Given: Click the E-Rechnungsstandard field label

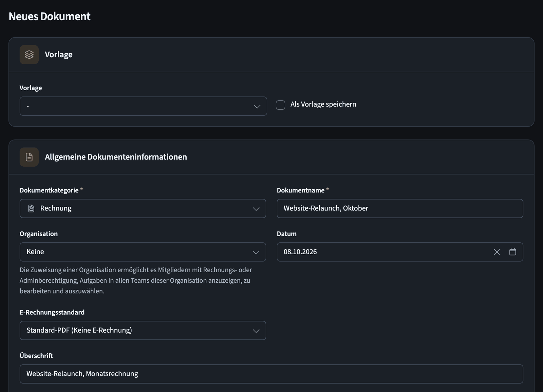Looking at the screenshot, I should point(52,312).
